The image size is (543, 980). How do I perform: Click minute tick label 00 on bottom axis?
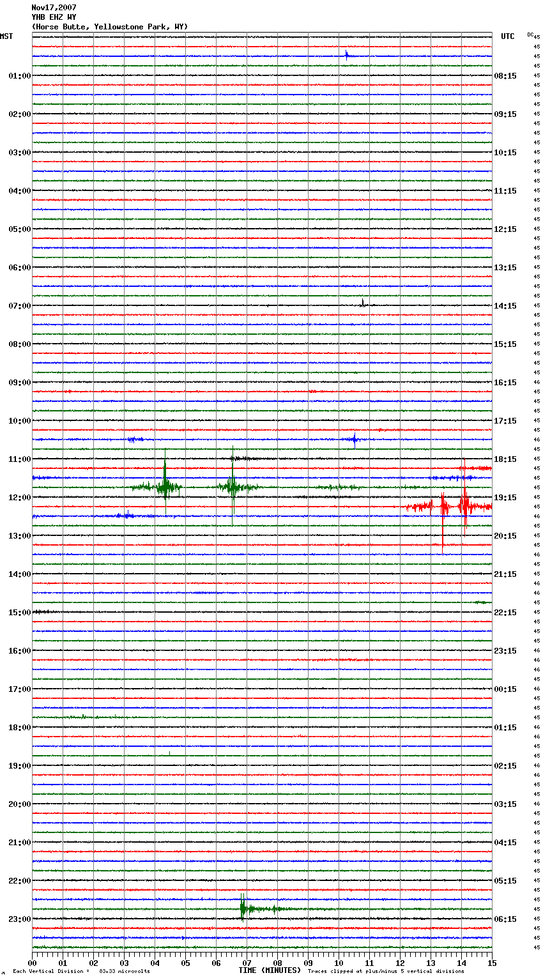(x=32, y=963)
